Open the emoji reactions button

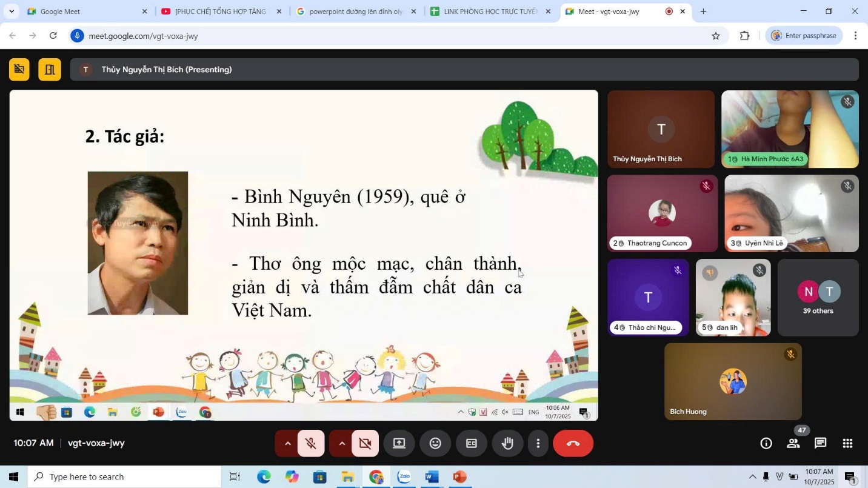click(x=435, y=443)
